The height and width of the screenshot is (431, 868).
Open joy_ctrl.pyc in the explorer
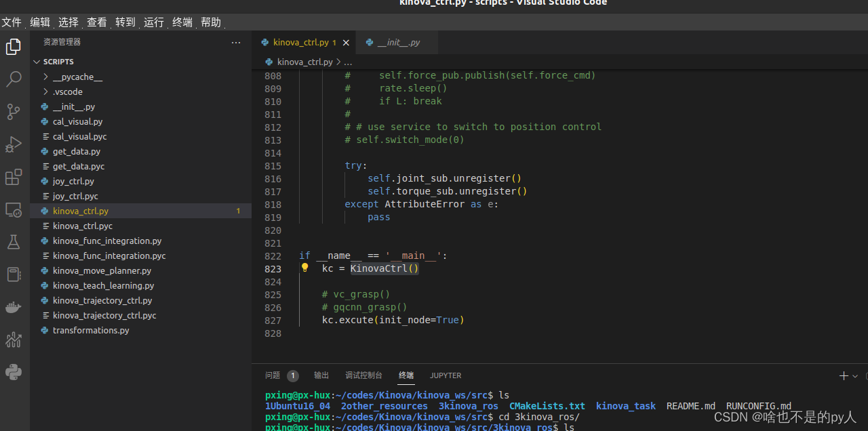pyautogui.click(x=140, y=196)
